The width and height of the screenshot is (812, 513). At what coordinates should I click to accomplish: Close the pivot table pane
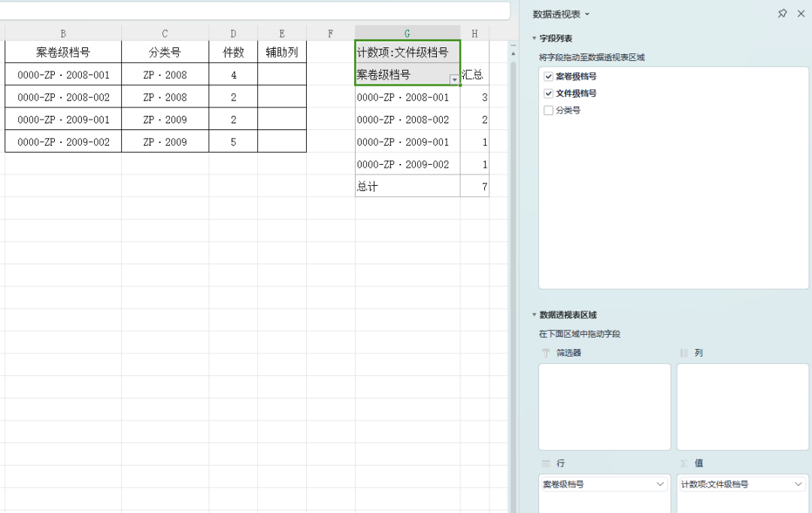click(801, 14)
